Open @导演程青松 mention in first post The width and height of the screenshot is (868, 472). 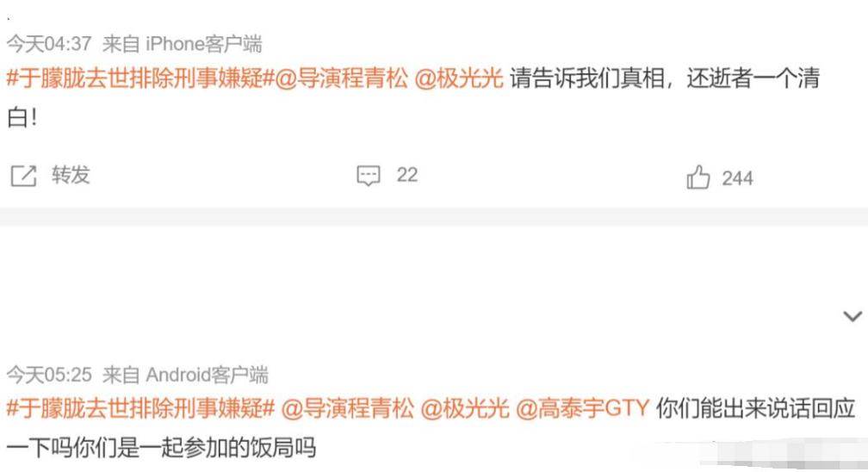[x=342, y=78]
